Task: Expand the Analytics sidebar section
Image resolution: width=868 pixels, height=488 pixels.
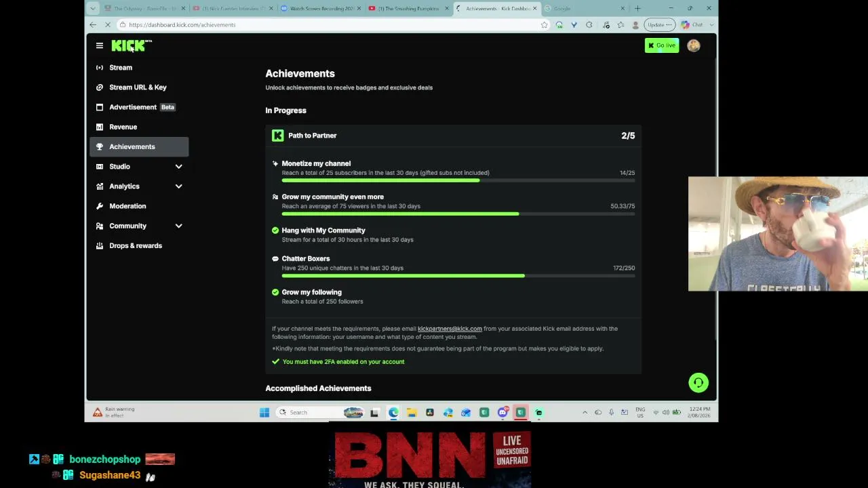Action: [178, 186]
